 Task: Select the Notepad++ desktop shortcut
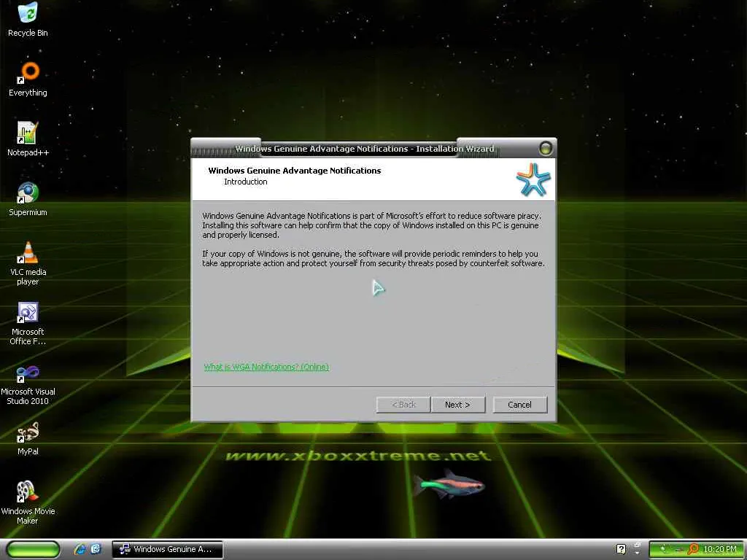28,139
